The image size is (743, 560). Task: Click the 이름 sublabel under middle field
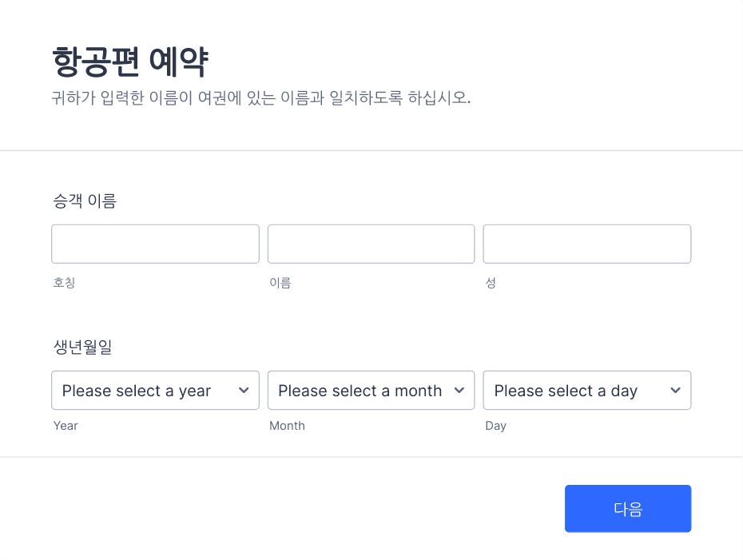280,283
